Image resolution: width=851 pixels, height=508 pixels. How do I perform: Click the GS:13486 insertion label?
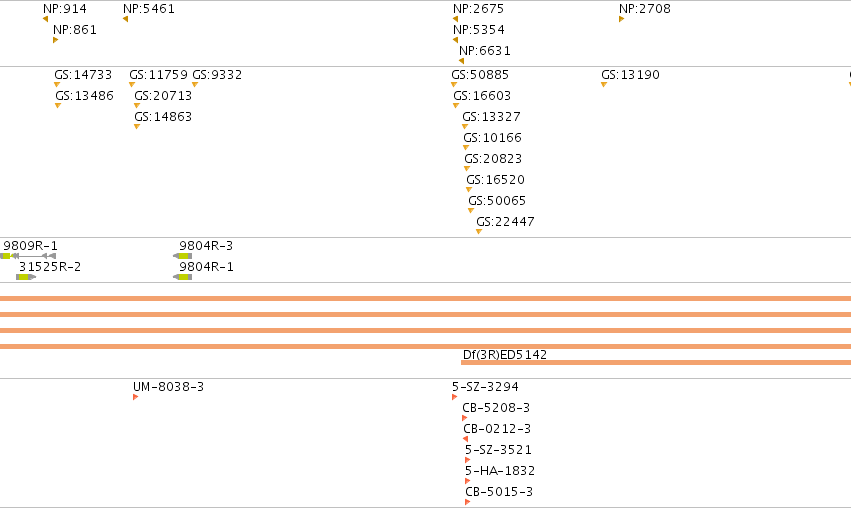click(x=84, y=96)
